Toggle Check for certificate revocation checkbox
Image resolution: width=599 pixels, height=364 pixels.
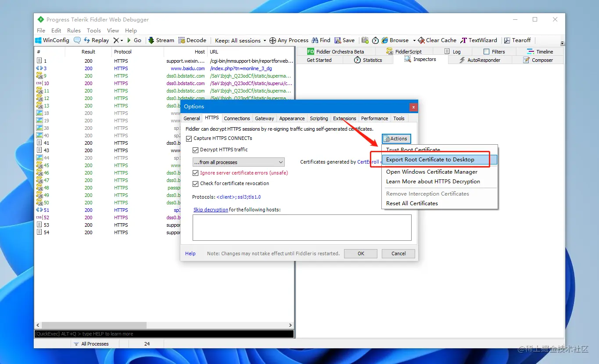pyautogui.click(x=196, y=184)
